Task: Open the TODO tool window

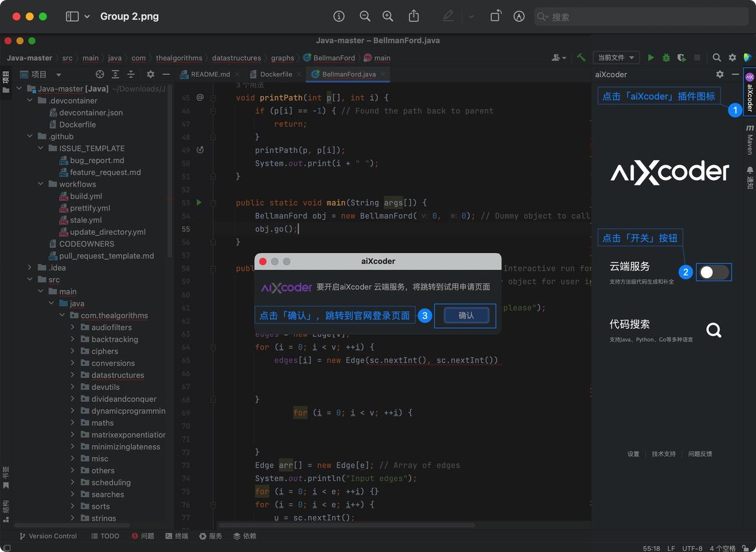Action: 105,536
